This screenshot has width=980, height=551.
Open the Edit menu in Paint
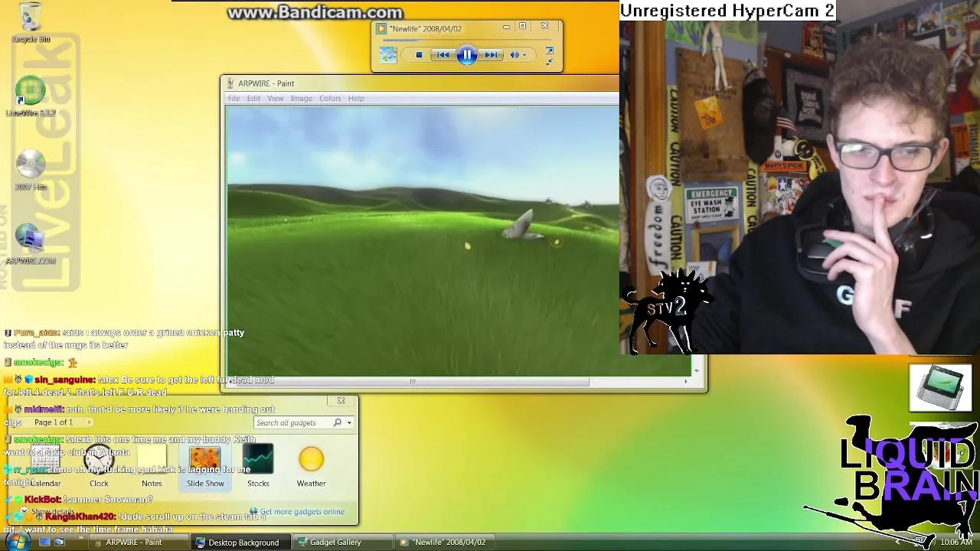pos(253,98)
